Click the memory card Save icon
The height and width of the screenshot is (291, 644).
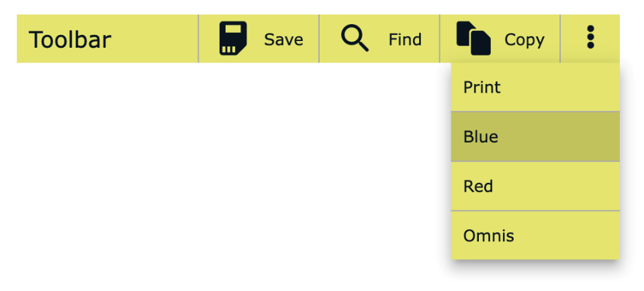point(233,38)
